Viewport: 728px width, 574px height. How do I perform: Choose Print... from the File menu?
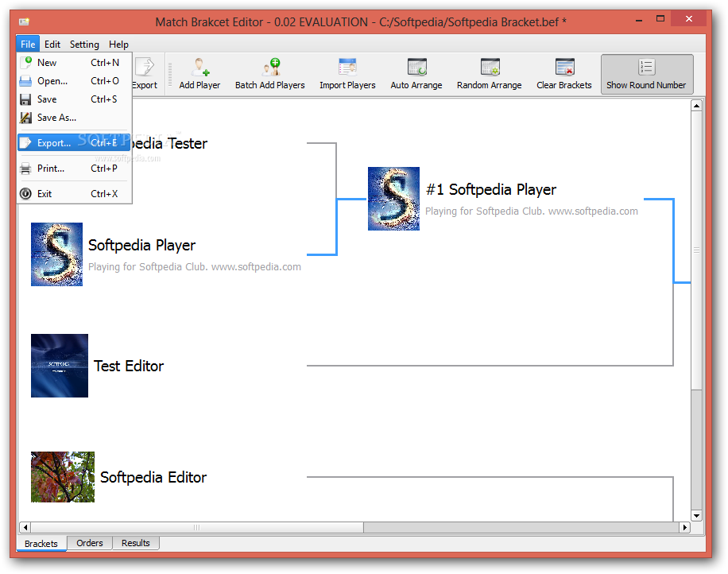click(74, 169)
